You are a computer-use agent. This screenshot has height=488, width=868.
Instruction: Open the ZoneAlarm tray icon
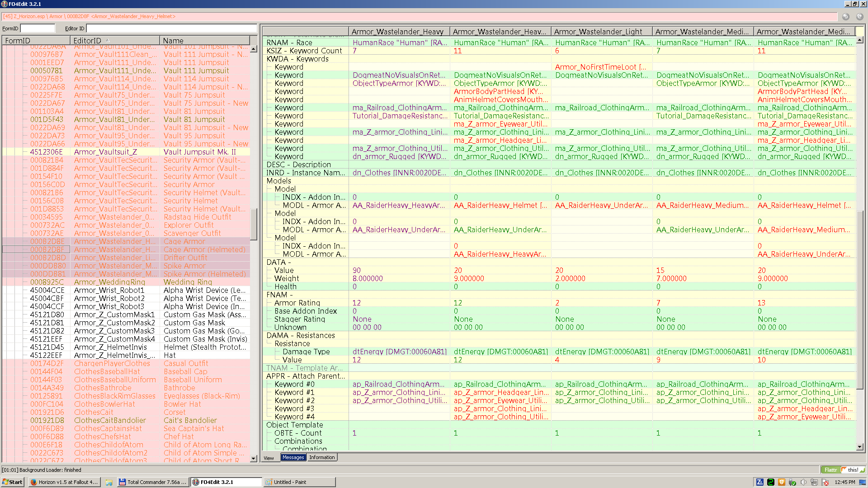pyautogui.click(x=759, y=482)
